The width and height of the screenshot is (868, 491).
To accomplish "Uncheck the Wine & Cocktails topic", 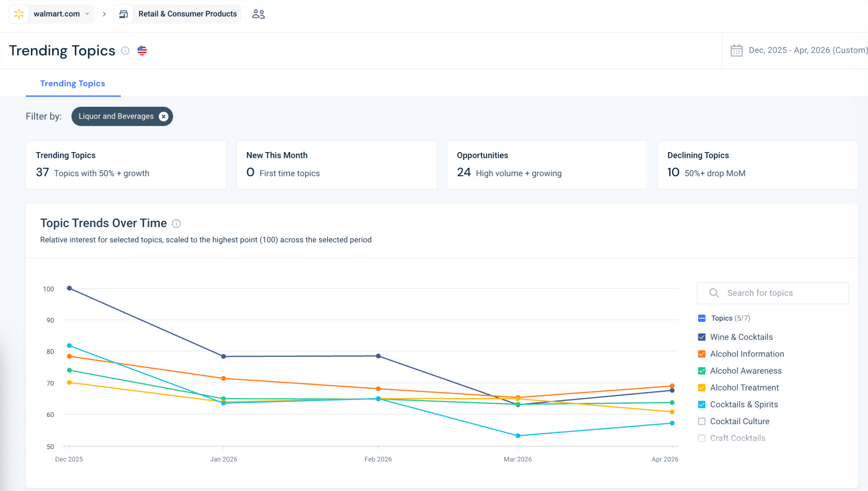I will [x=702, y=337].
